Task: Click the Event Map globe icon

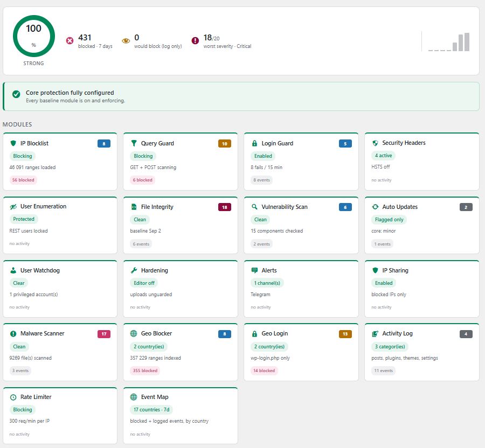Action: (134, 397)
